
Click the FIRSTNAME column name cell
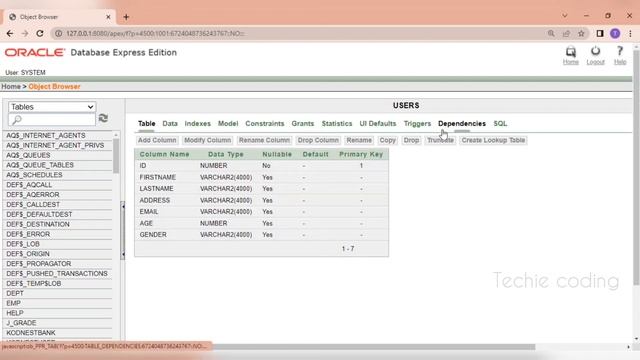coord(158,177)
